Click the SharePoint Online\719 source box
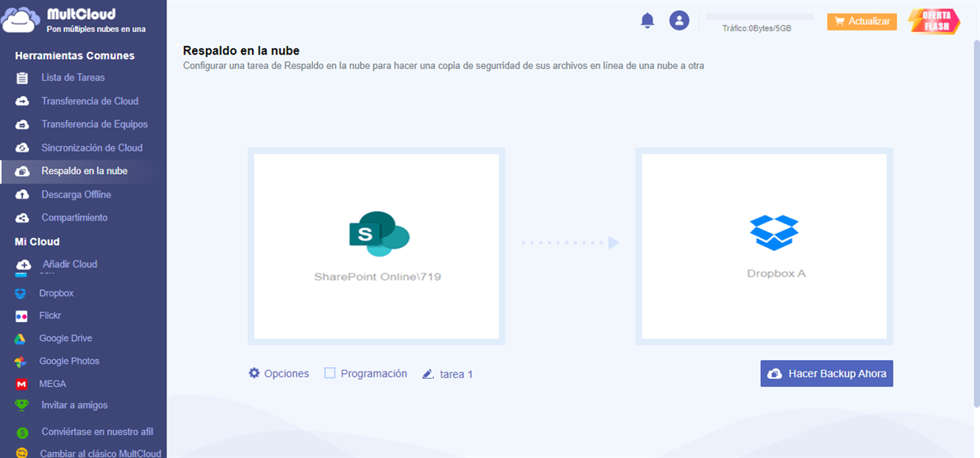 (x=376, y=246)
